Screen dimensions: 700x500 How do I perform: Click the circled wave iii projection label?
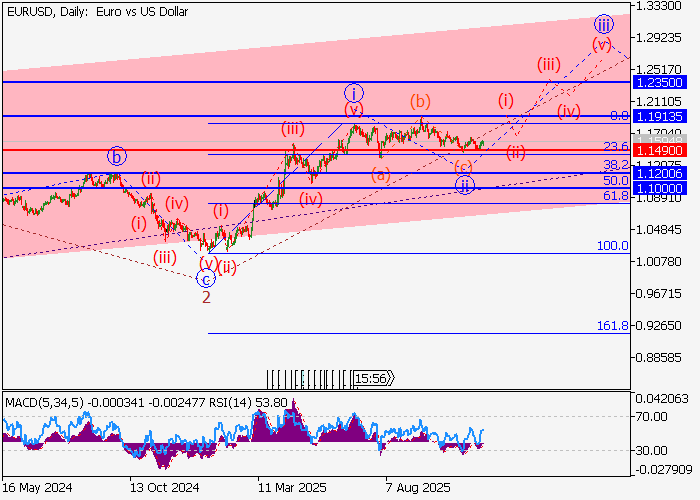click(x=602, y=24)
